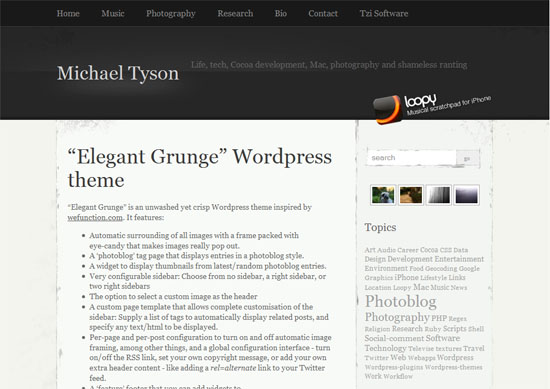Select the Audio tag
Screen dimensions: 550x389
point(386,250)
